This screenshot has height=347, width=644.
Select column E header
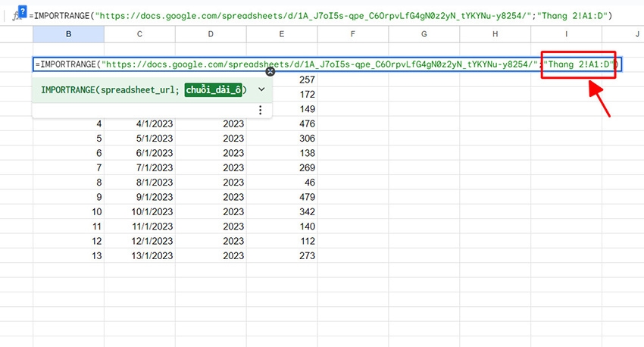pos(282,34)
